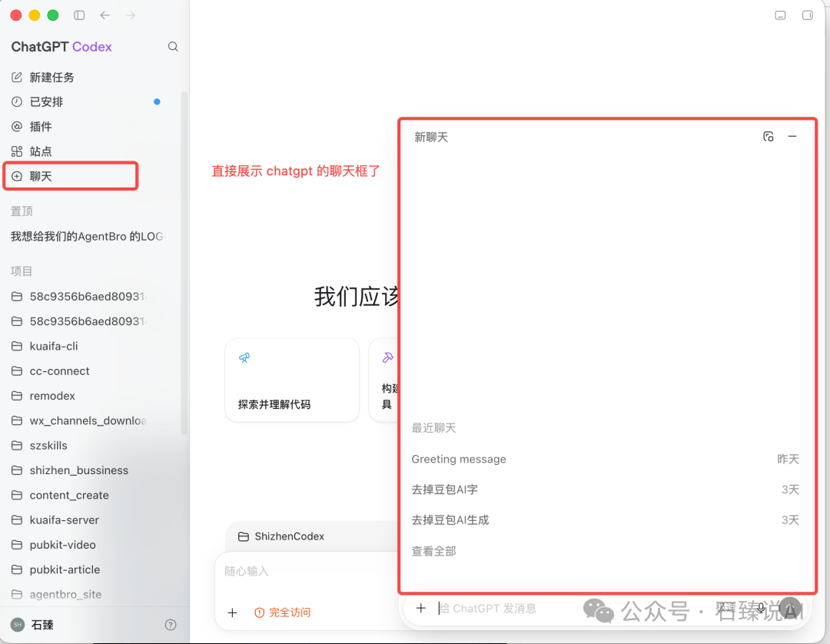The width and height of the screenshot is (830, 644).
Task: Open the help question mark icon
Action: point(171,625)
